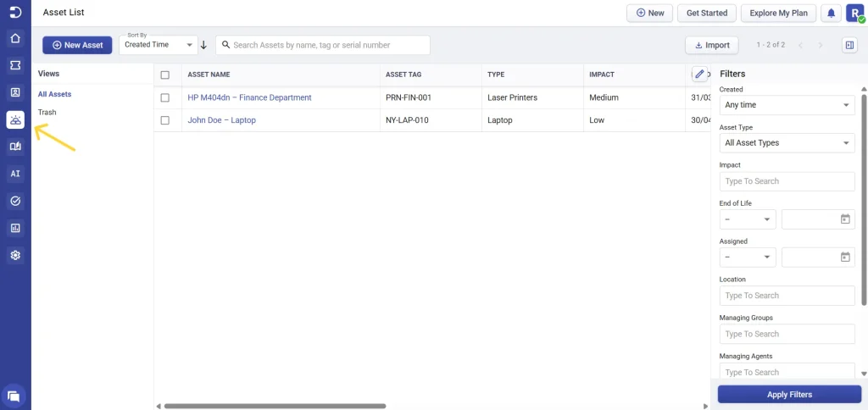Click the Laptop type cell

[500, 120]
